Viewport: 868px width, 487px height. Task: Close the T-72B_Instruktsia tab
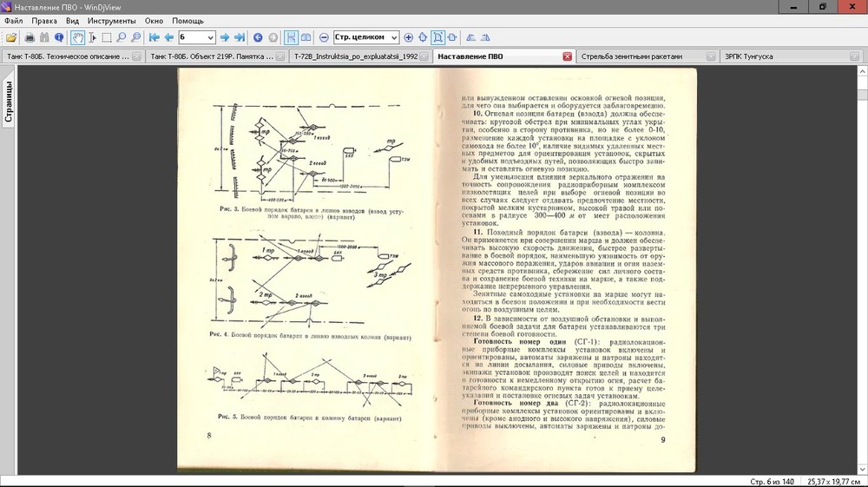tap(424, 56)
